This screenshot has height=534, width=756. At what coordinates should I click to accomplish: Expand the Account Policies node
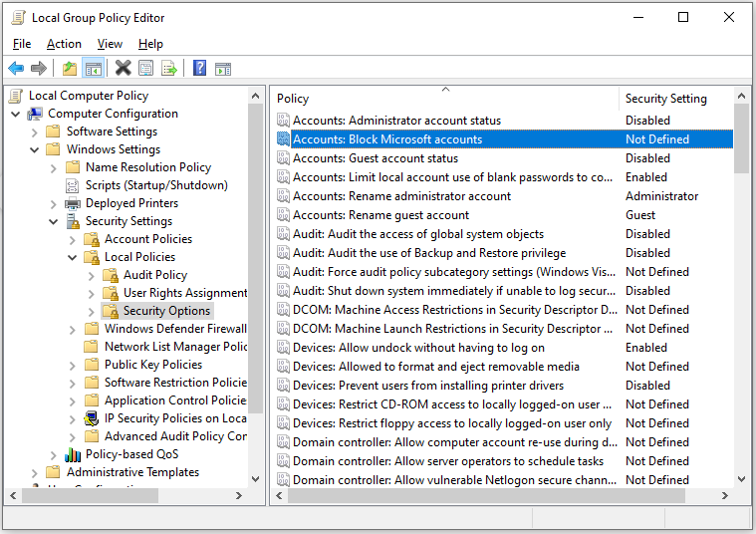click(x=73, y=240)
